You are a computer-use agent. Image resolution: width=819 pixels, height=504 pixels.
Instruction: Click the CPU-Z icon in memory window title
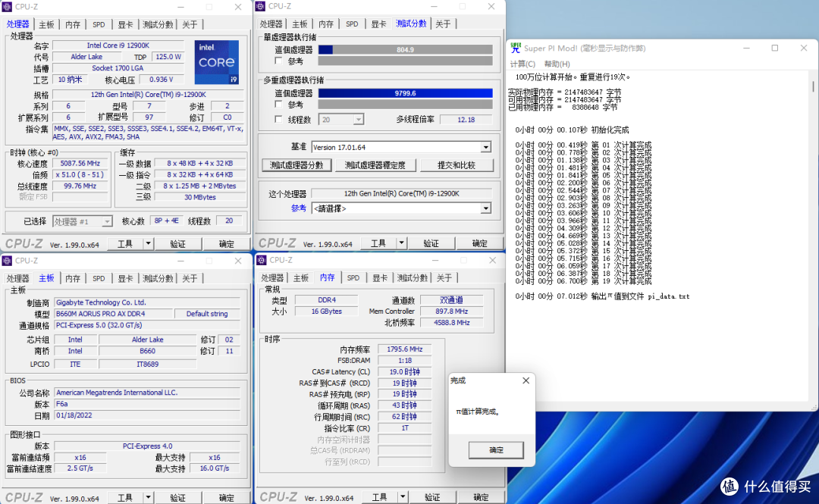click(262, 260)
